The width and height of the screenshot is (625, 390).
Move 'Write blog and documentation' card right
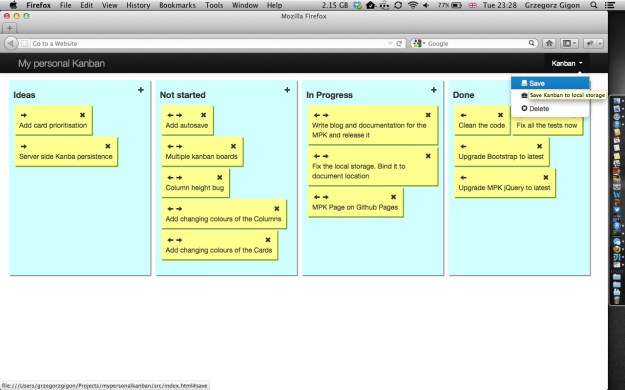pyautogui.click(x=326, y=115)
